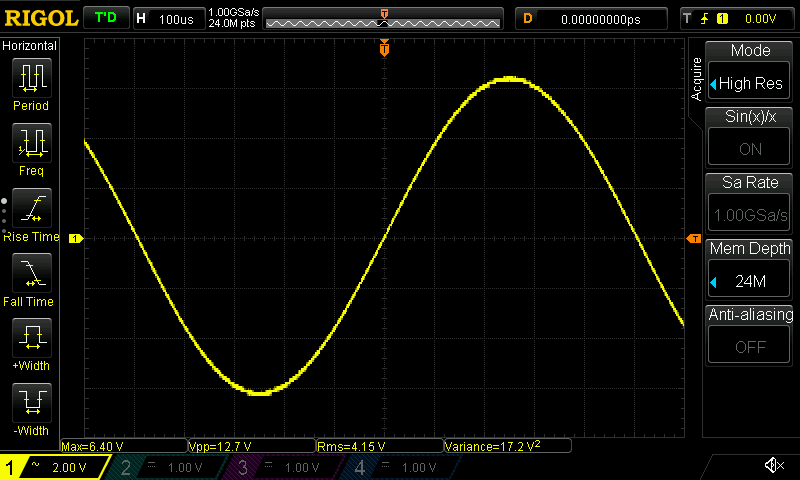Click the speaker mute icon
This screenshot has height=480, width=800.
pyautogui.click(x=773, y=466)
